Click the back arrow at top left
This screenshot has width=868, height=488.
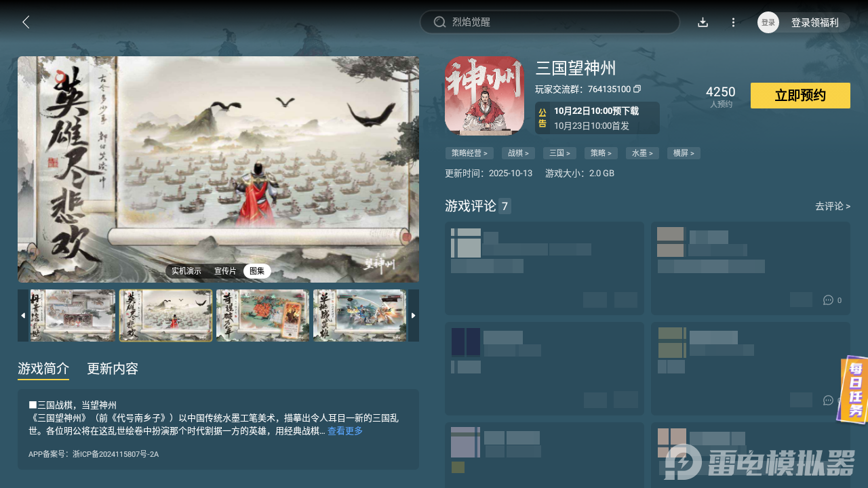pyautogui.click(x=26, y=22)
